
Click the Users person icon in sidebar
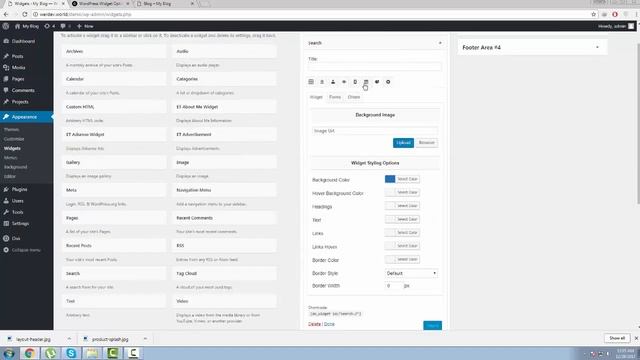coord(6,201)
